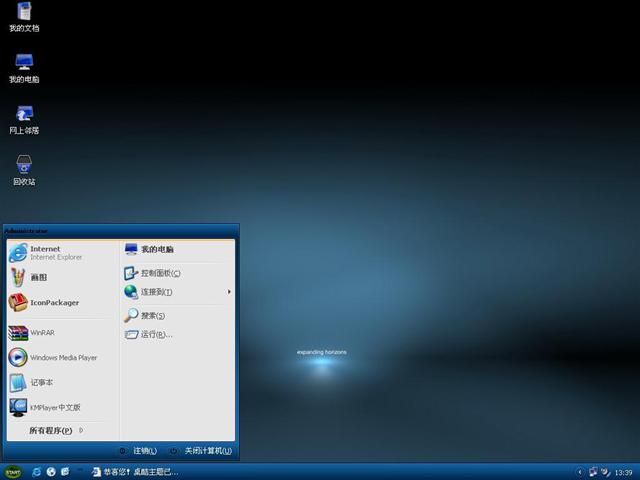
Task: Click the 关闭计算机(U) shut down button
Action: (201, 451)
